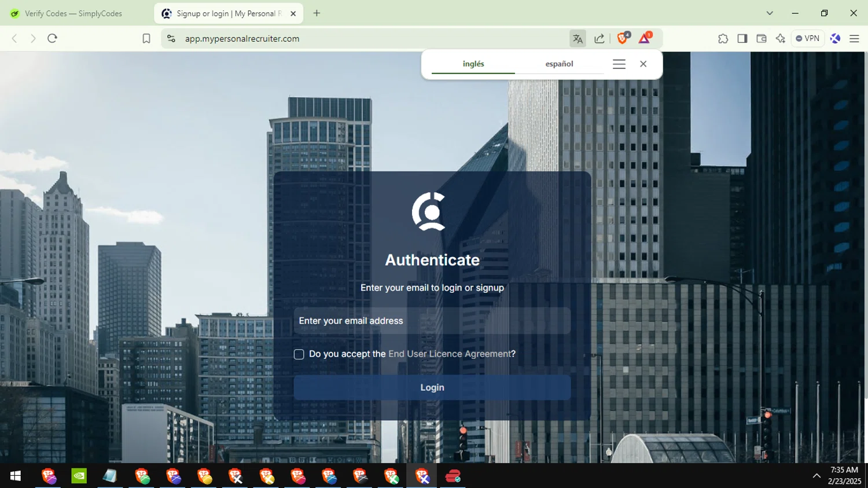Select inglés in translate popup
868x488 pixels.
pyautogui.click(x=473, y=64)
